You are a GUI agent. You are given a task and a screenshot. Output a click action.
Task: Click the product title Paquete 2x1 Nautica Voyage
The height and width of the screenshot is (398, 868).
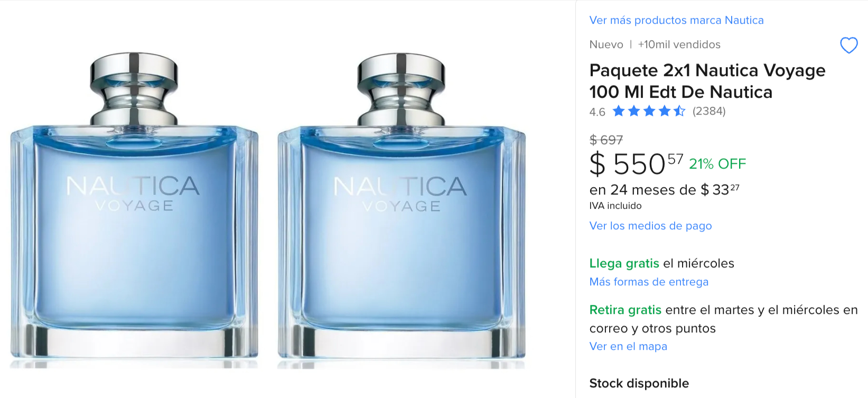coord(707,81)
